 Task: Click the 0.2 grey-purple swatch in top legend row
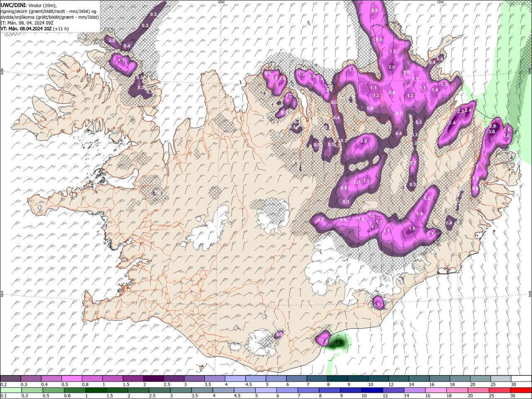pos(10,378)
